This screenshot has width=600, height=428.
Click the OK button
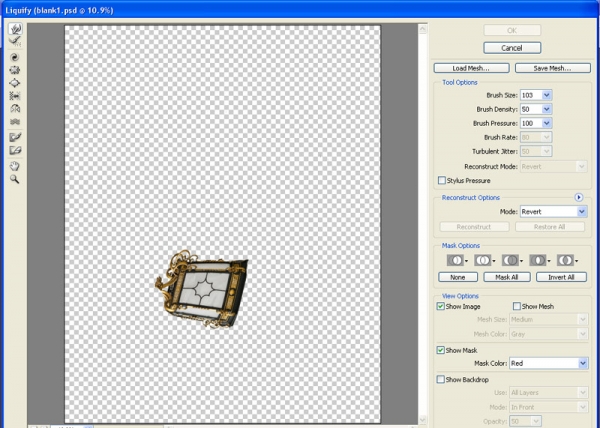pyautogui.click(x=512, y=30)
